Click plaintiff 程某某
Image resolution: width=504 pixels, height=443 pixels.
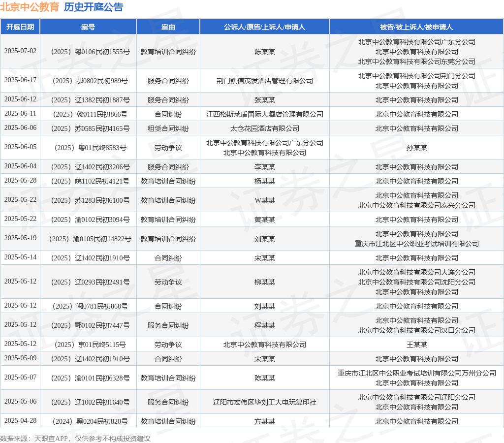[x=264, y=325]
